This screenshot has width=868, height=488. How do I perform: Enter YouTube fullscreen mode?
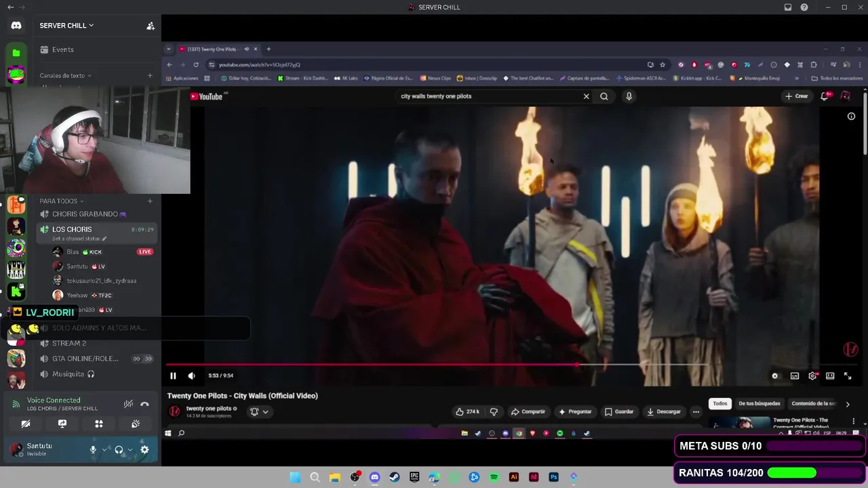tap(848, 376)
